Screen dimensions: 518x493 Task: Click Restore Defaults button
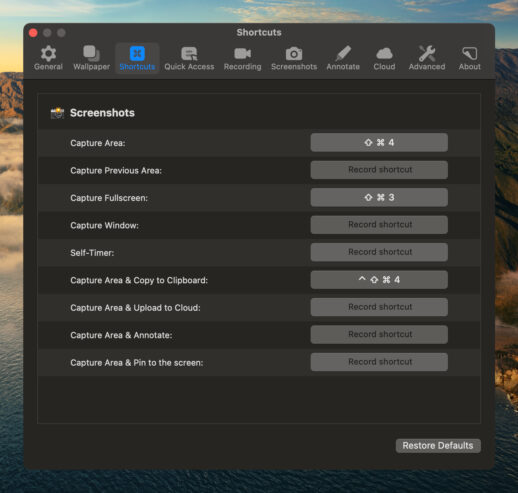click(x=438, y=446)
